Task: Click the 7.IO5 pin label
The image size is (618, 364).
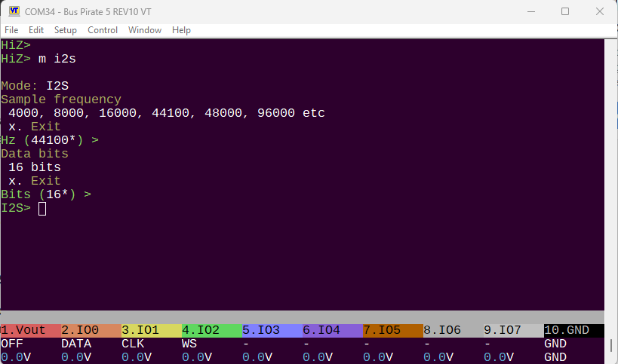Action: point(392,330)
